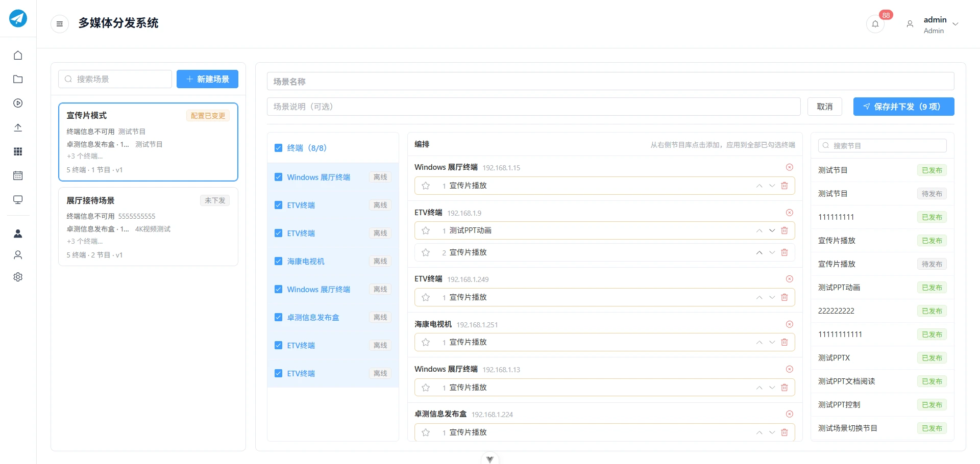Focus the 搜索节目 search field
The height and width of the screenshot is (464, 980).
882,145
